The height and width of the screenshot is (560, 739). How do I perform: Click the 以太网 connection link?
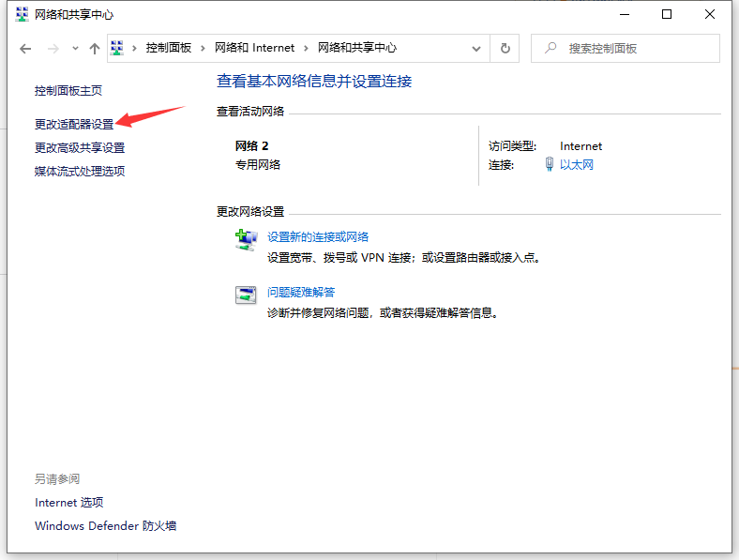tap(576, 165)
